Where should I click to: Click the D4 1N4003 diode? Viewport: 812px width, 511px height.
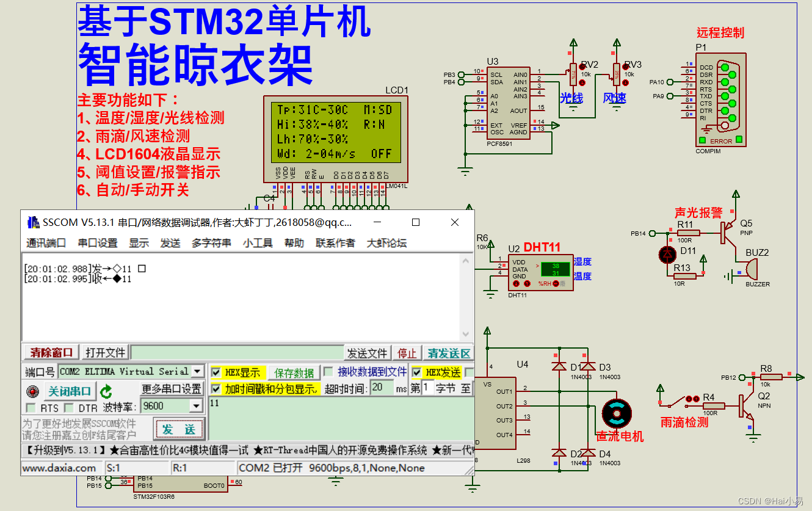click(587, 453)
